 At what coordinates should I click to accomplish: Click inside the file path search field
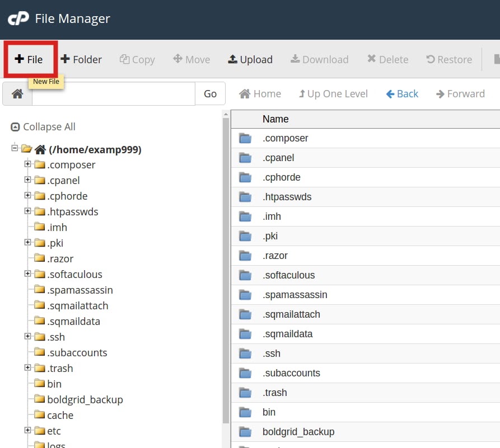pyautogui.click(x=112, y=93)
